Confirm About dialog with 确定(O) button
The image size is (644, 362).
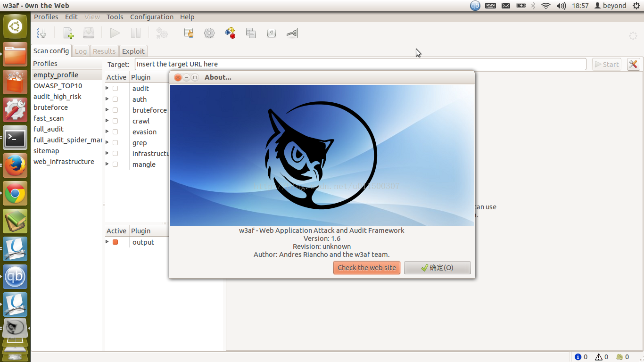point(437,268)
